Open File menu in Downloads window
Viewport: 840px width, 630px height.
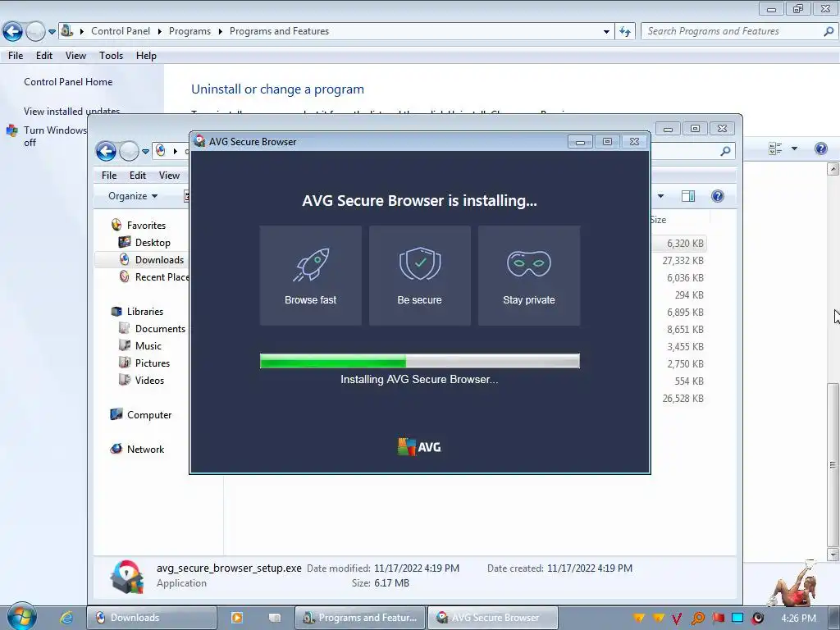[109, 176]
